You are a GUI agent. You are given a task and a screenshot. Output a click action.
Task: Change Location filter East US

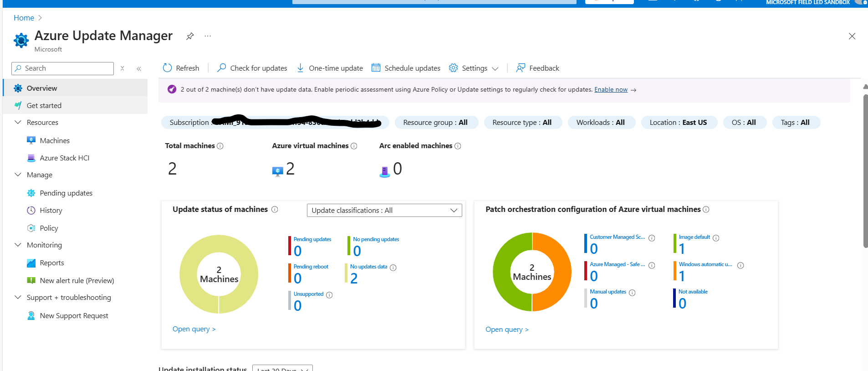[x=679, y=122]
